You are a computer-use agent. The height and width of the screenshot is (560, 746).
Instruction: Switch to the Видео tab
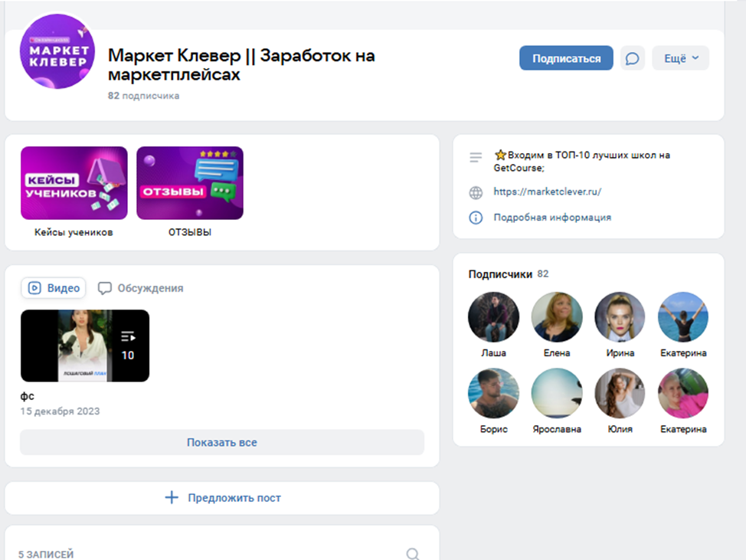click(54, 288)
